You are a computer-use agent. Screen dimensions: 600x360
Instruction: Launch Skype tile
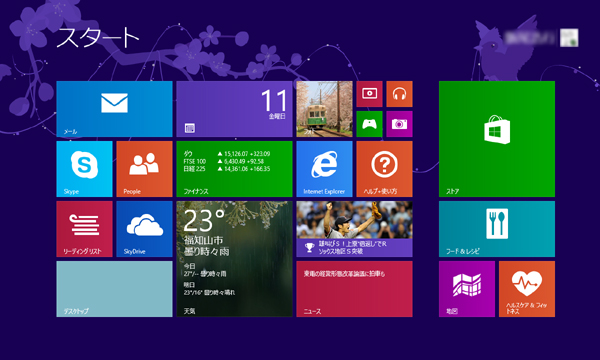pyautogui.click(x=84, y=169)
